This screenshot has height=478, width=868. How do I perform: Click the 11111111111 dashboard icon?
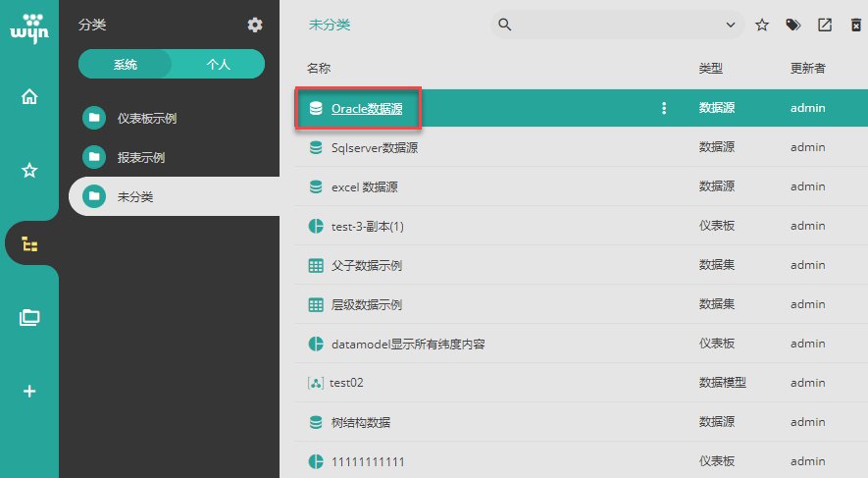click(316, 461)
